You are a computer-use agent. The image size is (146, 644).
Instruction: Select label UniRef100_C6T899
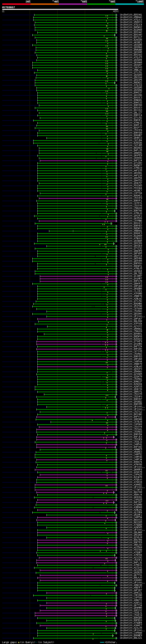131,309
